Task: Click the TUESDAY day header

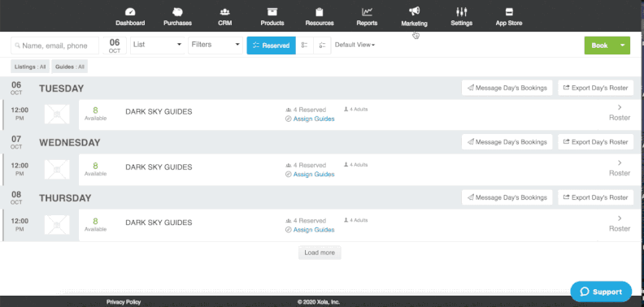Action: pos(62,89)
